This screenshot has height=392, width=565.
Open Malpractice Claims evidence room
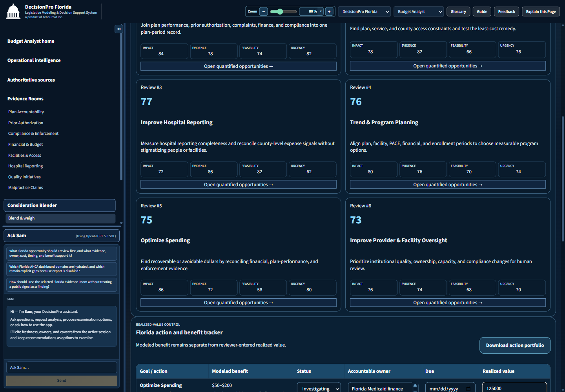[26, 188]
